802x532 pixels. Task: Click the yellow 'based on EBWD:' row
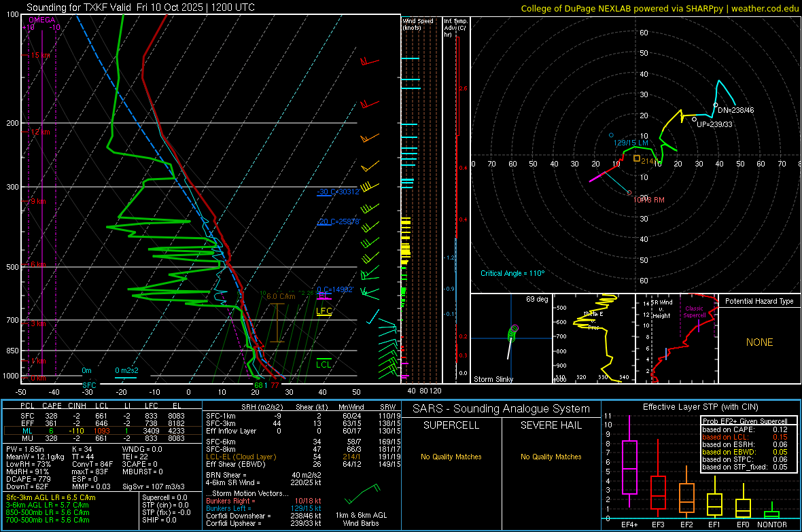tap(745, 452)
